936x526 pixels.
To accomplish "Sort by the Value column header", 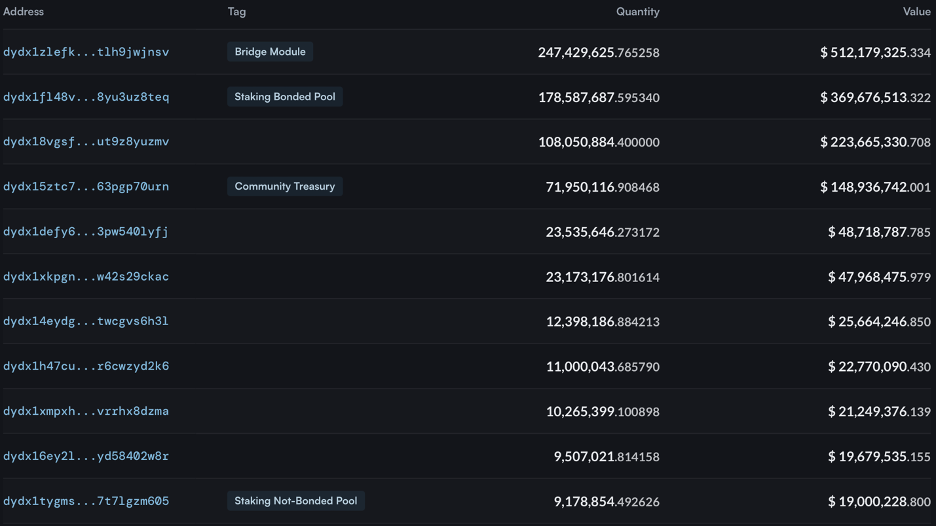I will (x=916, y=12).
